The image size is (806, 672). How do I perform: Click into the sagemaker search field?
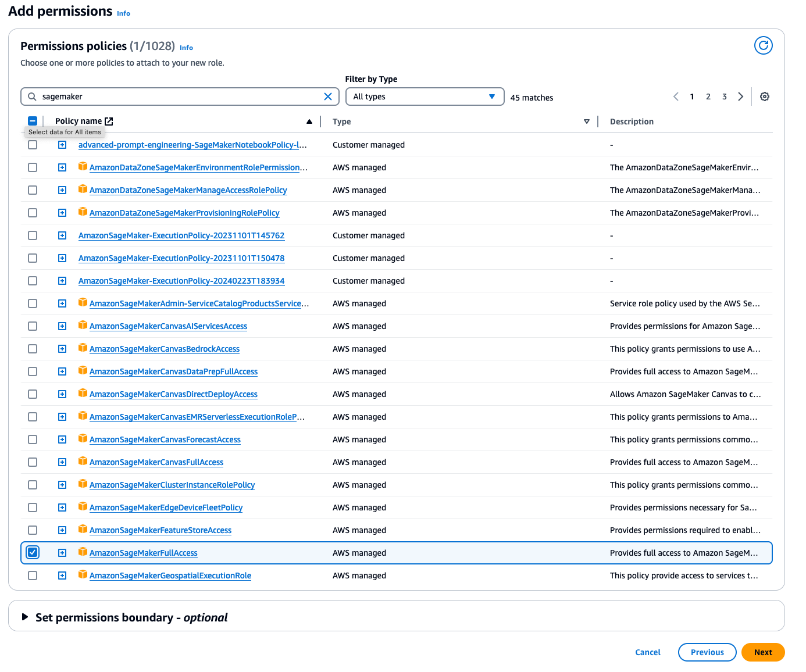click(180, 96)
